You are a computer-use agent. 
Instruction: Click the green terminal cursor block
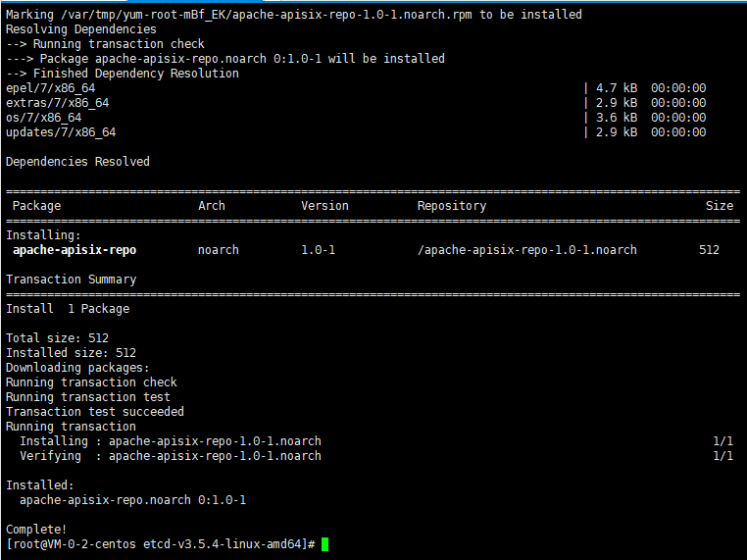(x=324, y=544)
